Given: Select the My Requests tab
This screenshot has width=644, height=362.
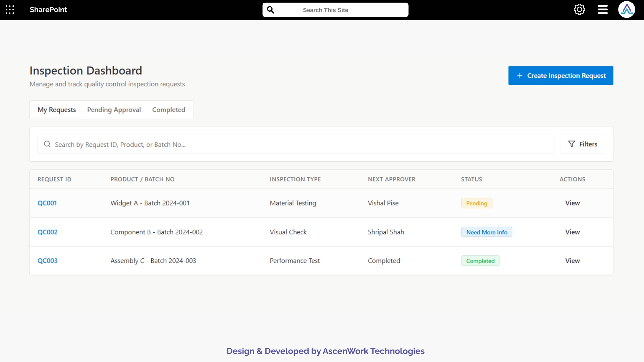Looking at the screenshot, I should [x=56, y=110].
